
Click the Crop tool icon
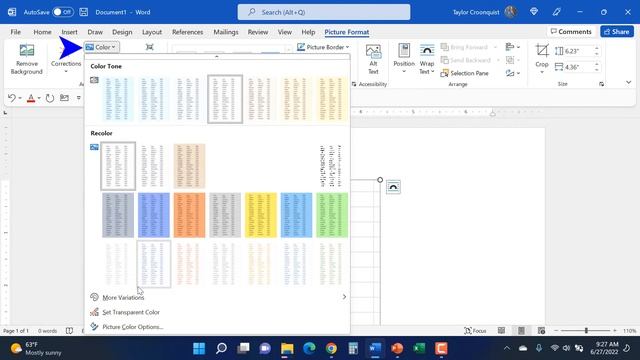[x=542, y=51]
